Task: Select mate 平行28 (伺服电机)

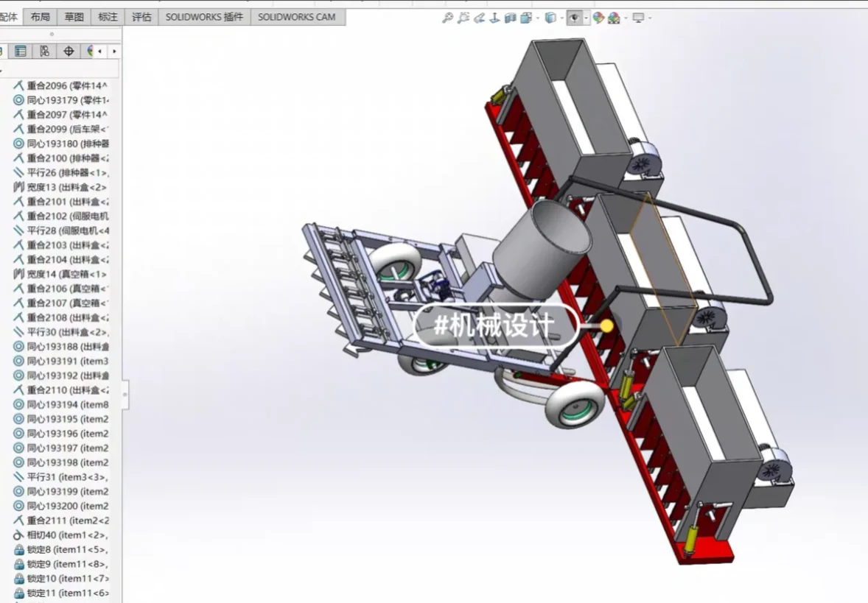Action: click(x=60, y=230)
